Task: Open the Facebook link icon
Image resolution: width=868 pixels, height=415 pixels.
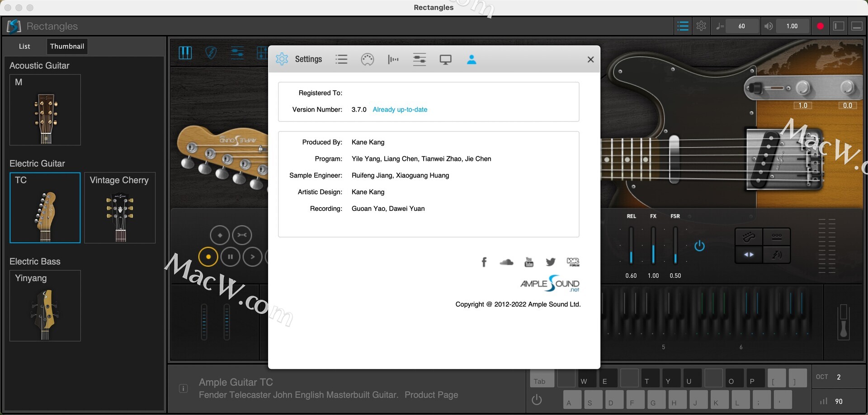Action: point(484,262)
